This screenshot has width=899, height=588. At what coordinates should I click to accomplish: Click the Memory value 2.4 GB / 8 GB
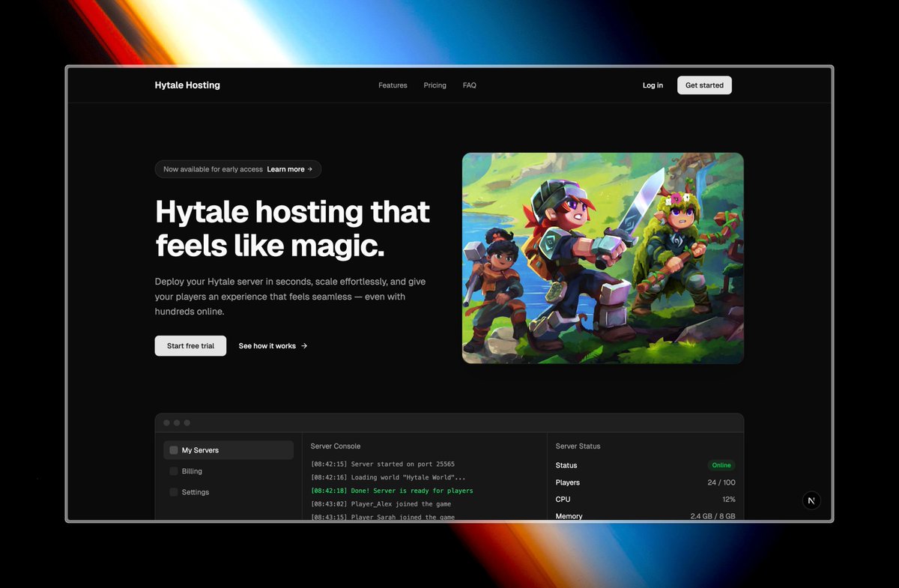713,516
